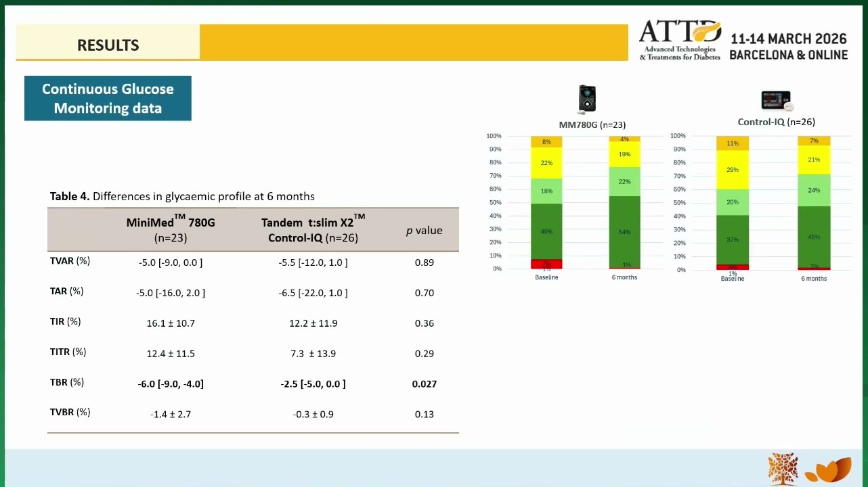Select the TAR (%) row label

[66, 292]
